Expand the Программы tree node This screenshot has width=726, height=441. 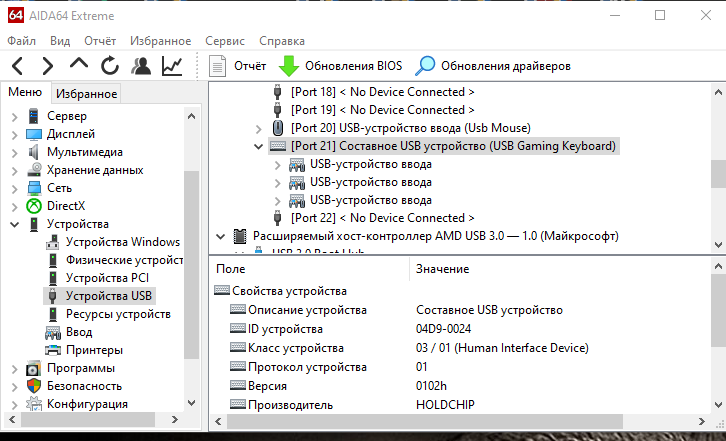point(14,369)
